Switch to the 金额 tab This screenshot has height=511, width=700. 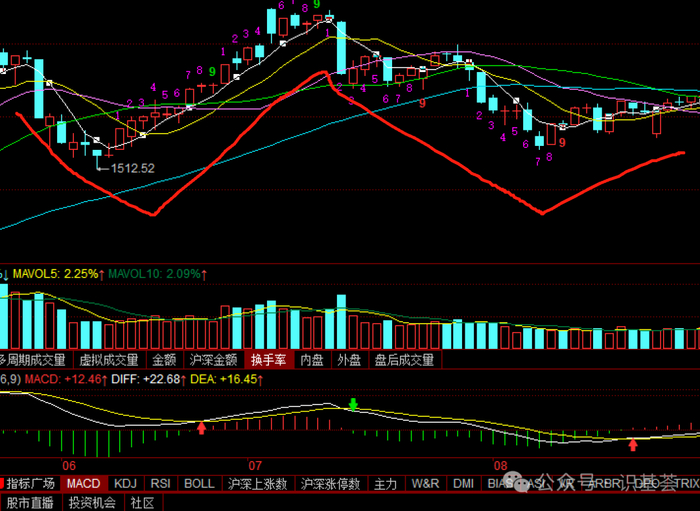164,360
